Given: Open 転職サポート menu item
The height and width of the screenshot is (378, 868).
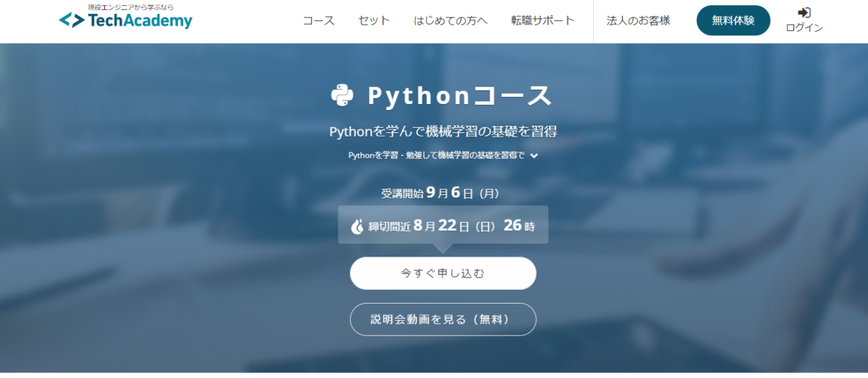Looking at the screenshot, I should pyautogui.click(x=542, y=20).
